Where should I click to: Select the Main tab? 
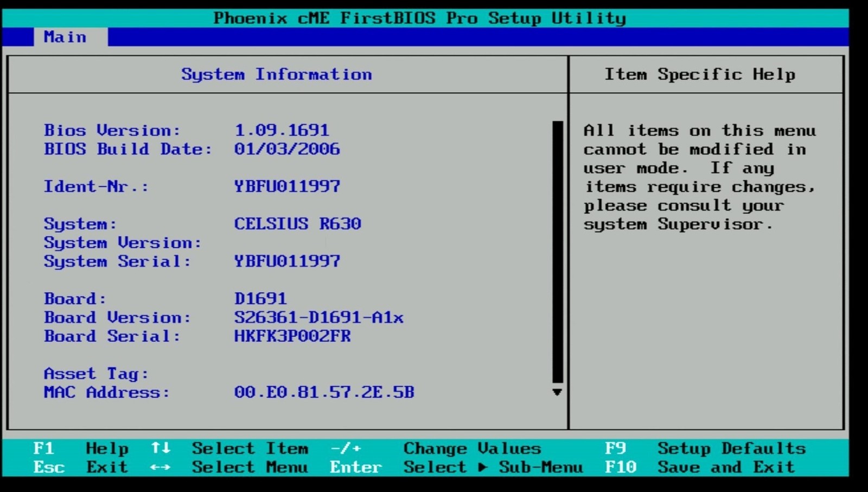pyautogui.click(x=71, y=37)
